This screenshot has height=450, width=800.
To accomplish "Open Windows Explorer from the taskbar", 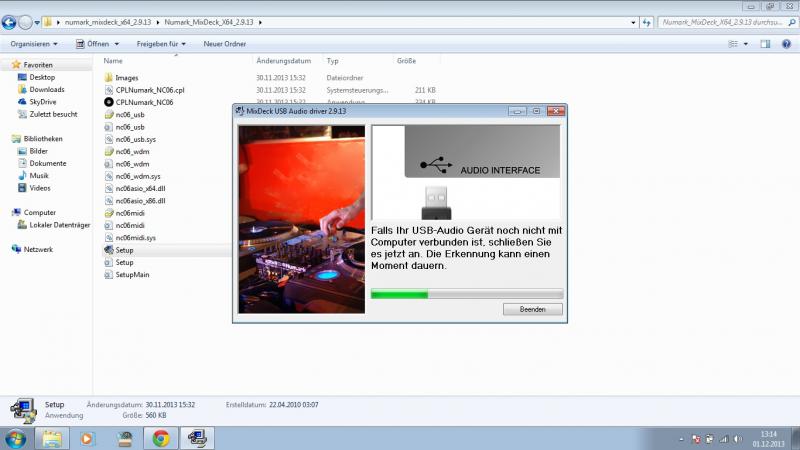I will click(52, 439).
